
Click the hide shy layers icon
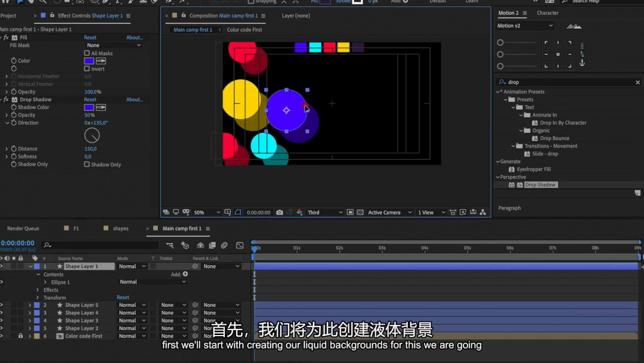(200, 245)
